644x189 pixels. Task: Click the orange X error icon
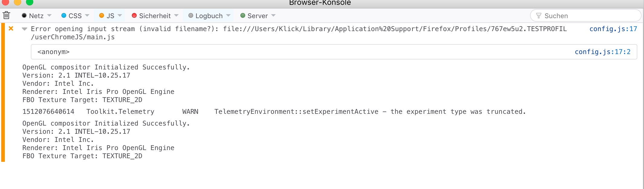coord(11,29)
